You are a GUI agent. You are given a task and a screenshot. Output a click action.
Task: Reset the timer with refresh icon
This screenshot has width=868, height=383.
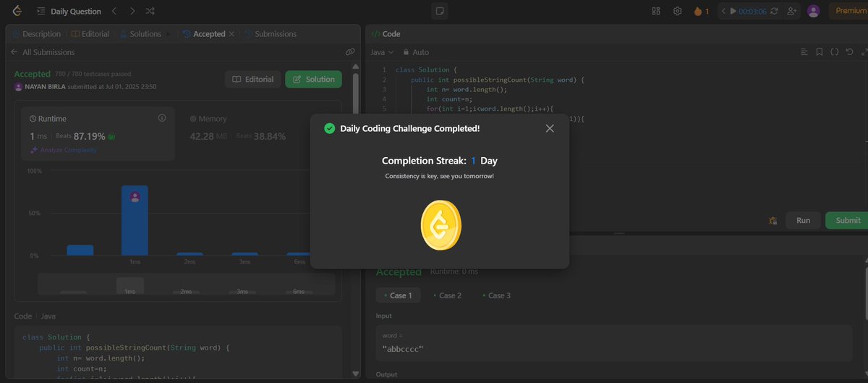coord(775,11)
